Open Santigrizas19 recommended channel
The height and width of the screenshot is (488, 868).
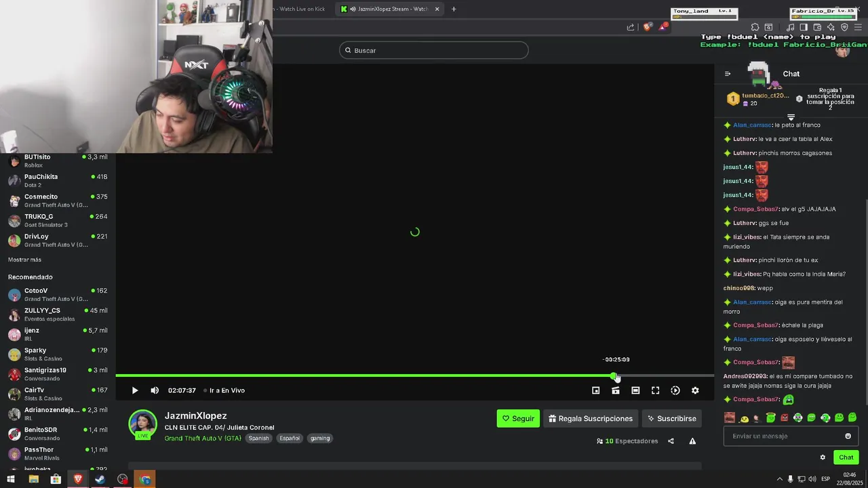[58, 374]
